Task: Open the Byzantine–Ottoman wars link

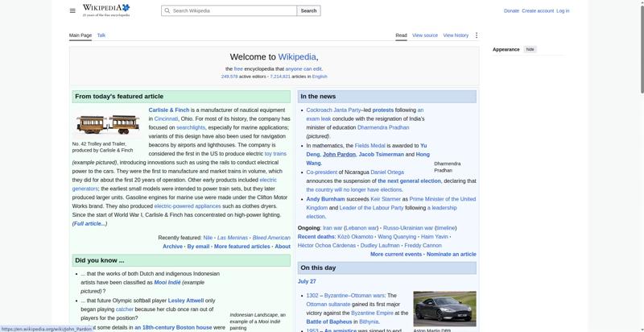Action: (354, 296)
